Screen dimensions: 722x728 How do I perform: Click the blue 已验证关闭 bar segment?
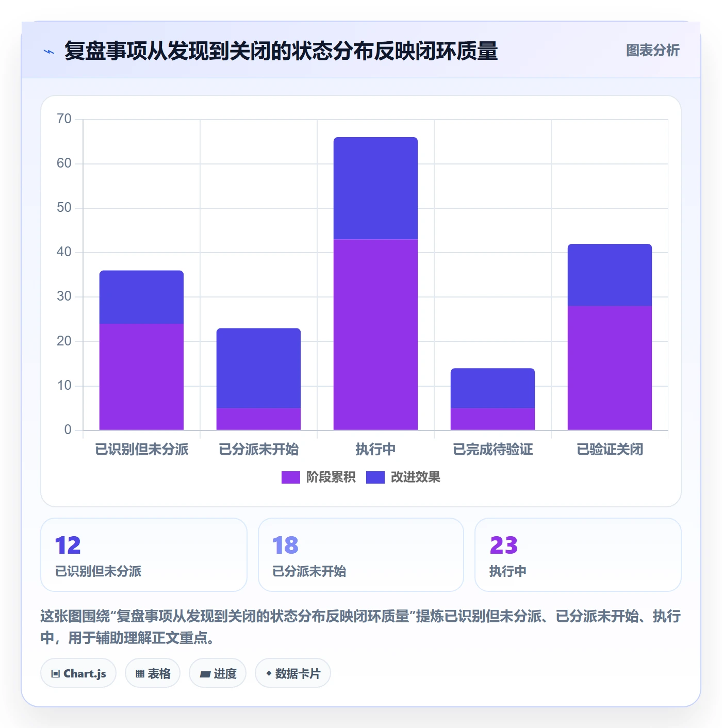(610, 275)
